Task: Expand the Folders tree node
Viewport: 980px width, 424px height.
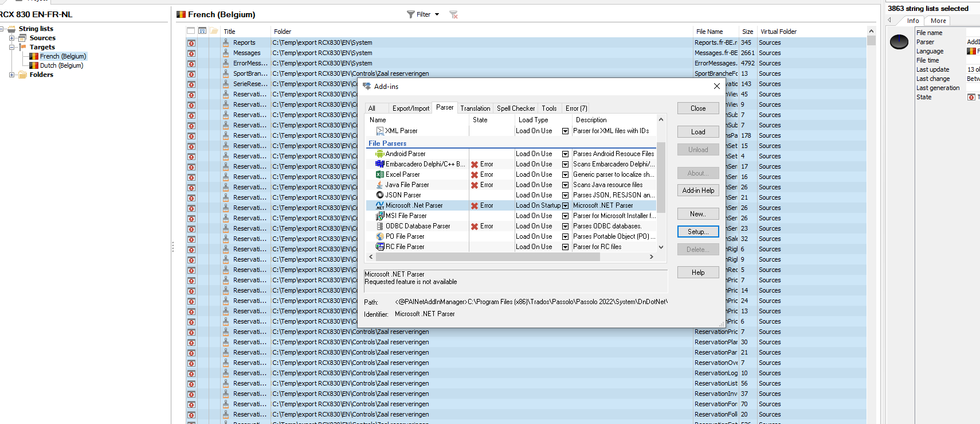Action: coord(11,75)
